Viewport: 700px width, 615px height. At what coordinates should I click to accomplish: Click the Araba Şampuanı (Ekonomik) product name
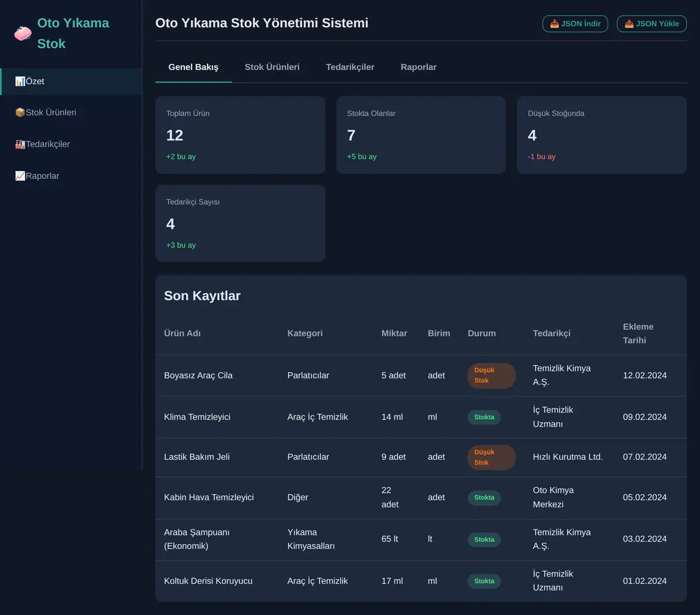pos(197,539)
